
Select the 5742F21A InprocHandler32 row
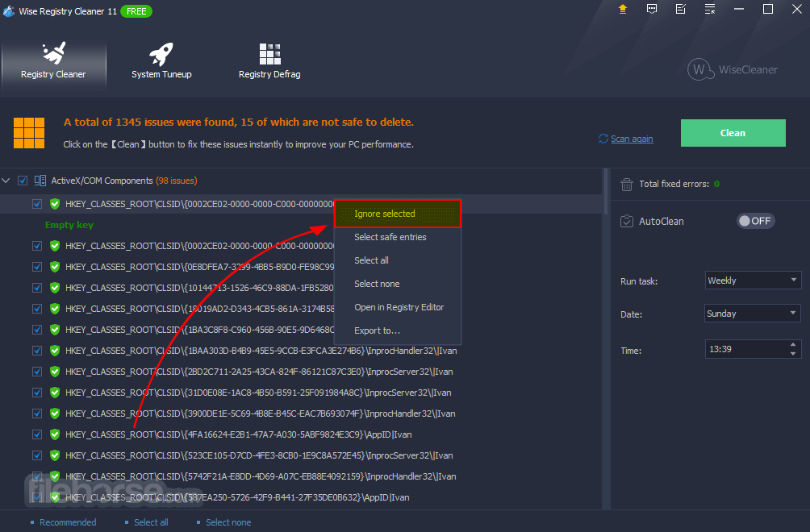click(x=303, y=476)
